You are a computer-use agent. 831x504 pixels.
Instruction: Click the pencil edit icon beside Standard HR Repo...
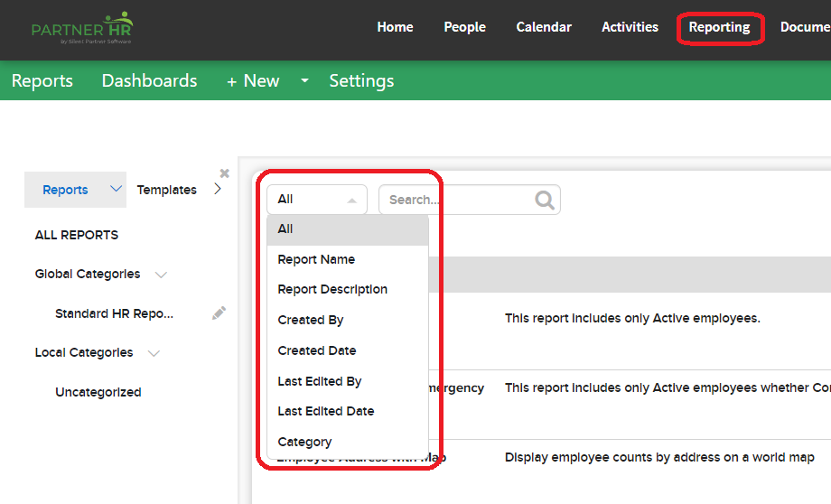(x=219, y=313)
